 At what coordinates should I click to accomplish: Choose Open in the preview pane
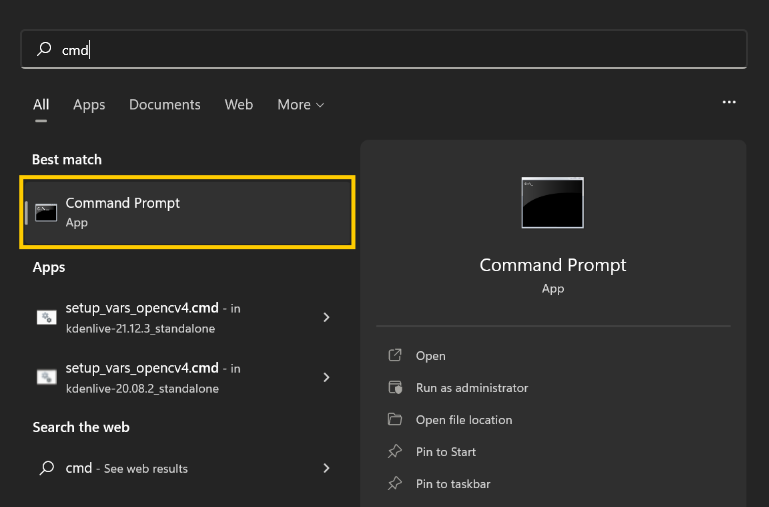pos(431,355)
